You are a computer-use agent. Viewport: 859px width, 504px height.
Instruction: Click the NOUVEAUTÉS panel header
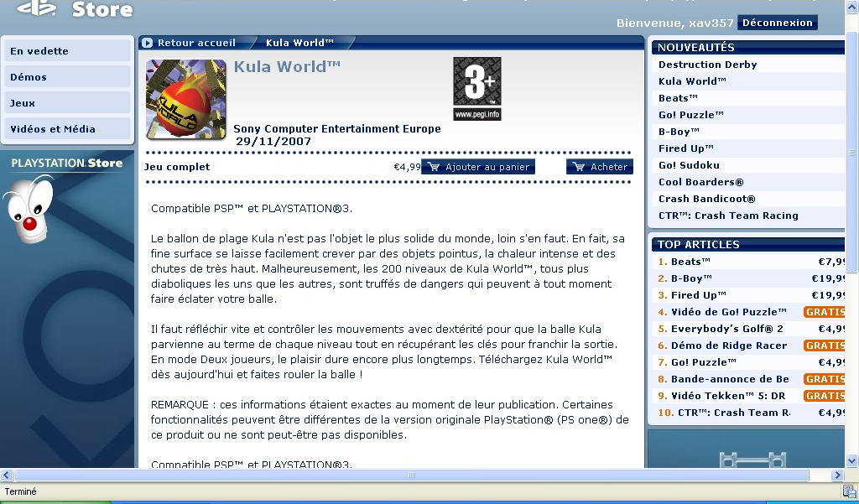(x=747, y=48)
